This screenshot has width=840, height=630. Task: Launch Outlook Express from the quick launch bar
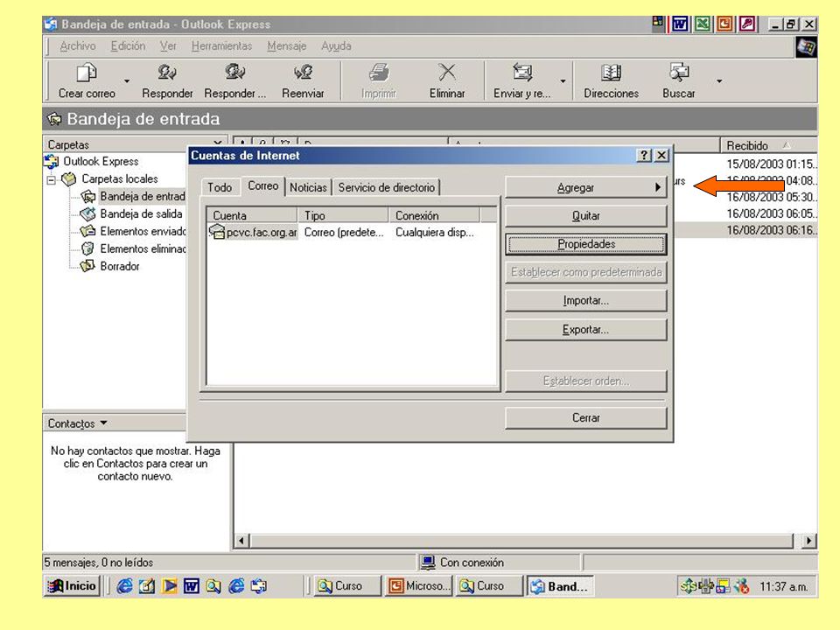[259, 586]
